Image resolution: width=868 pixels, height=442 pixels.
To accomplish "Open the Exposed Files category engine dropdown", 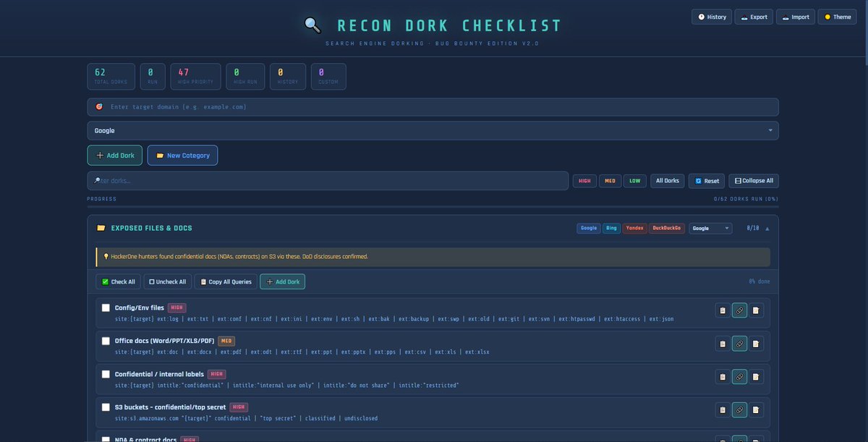I will (x=710, y=228).
